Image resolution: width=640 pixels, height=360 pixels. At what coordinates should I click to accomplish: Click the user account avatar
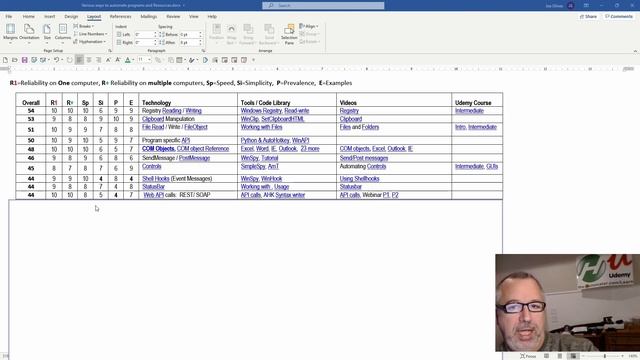(x=571, y=5)
